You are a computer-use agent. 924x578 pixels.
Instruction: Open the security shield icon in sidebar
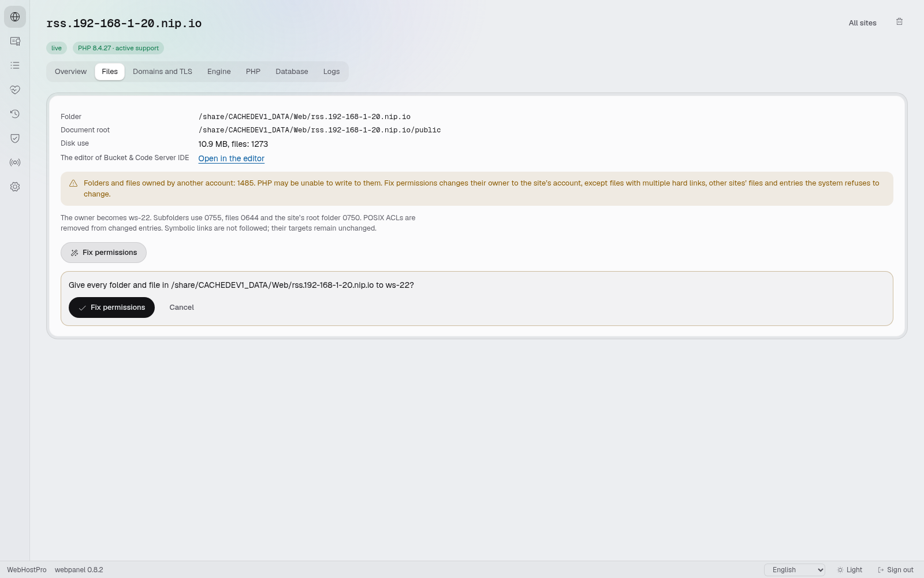pos(15,138)
